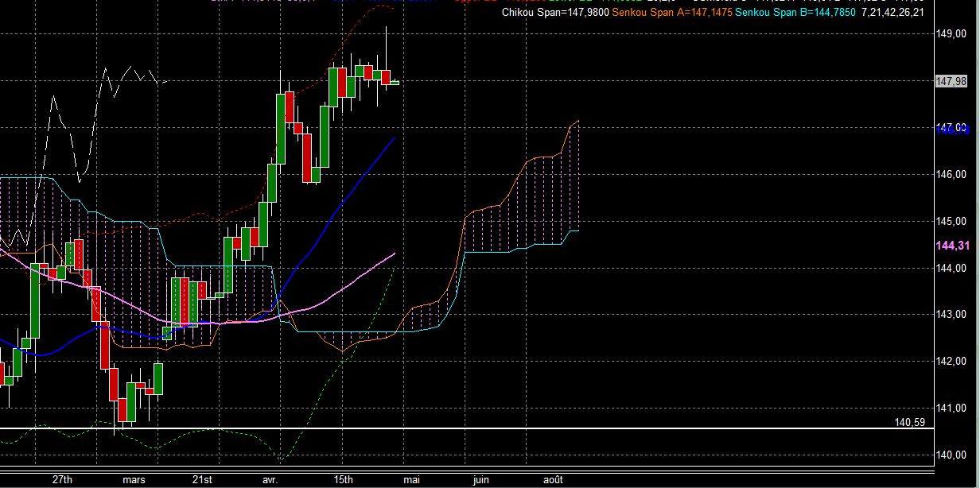
Task: Select the Senkou Span B=144,7850 legend
Action: (795, 12)
